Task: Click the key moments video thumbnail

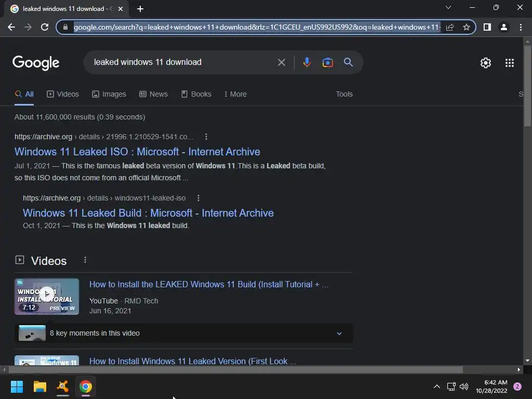Action: pos(32,333)
